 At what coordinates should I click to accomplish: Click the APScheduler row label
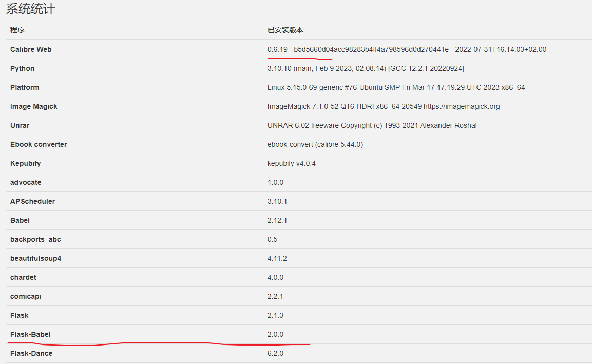pos(32,201)
